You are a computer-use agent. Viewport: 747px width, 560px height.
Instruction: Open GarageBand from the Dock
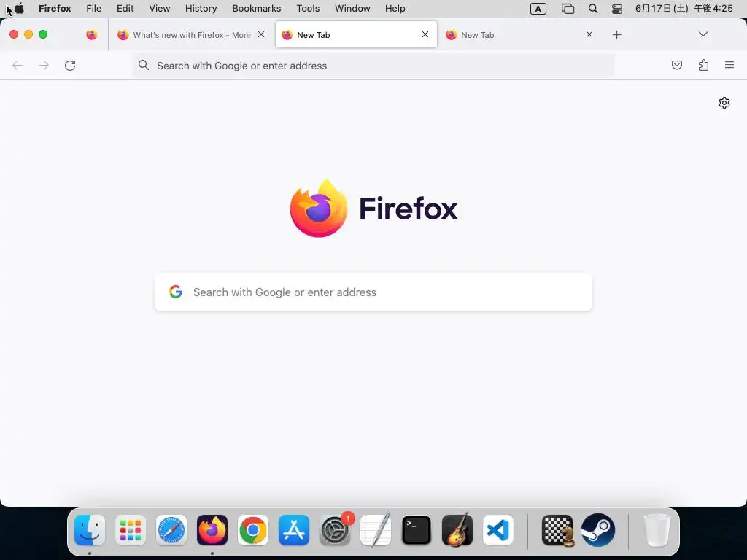coord(457,530)
